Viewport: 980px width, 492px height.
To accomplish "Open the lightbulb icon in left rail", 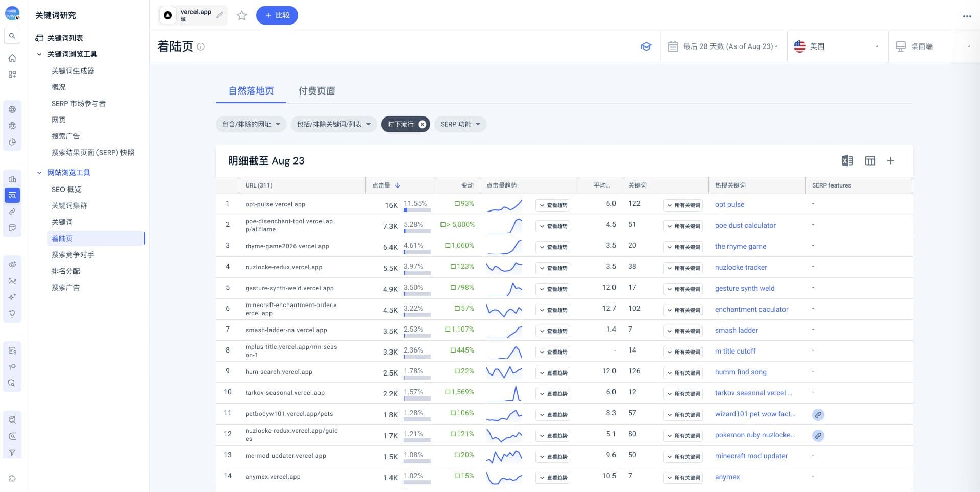I will (12, 314).
